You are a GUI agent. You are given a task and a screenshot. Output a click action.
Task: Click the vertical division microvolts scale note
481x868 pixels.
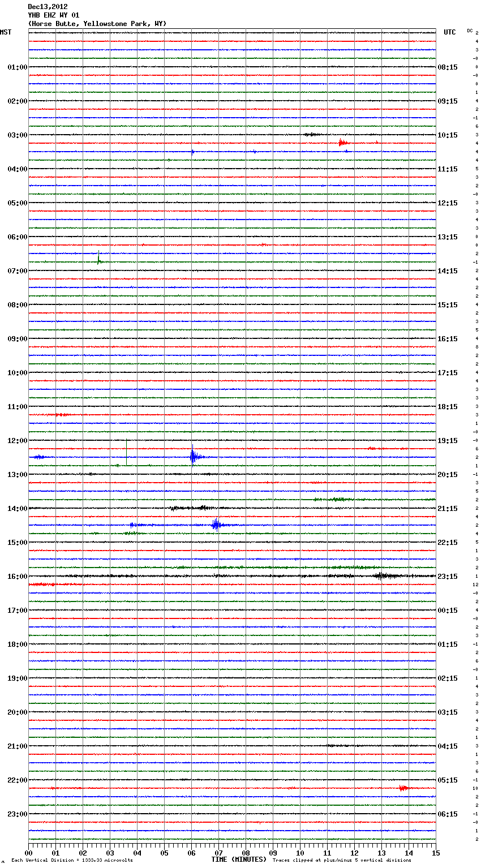pyautogui.click(x=72, y=861)
